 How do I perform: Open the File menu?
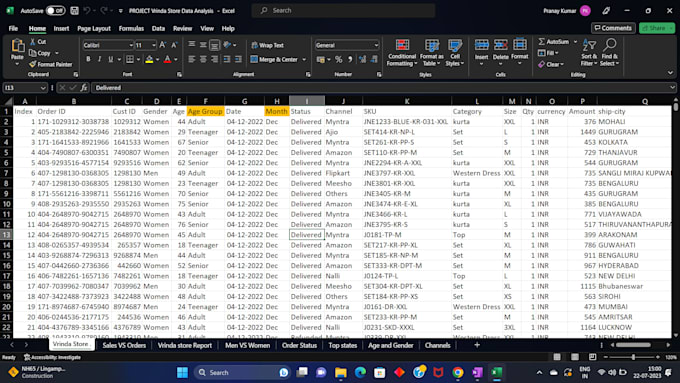[13, 28]
